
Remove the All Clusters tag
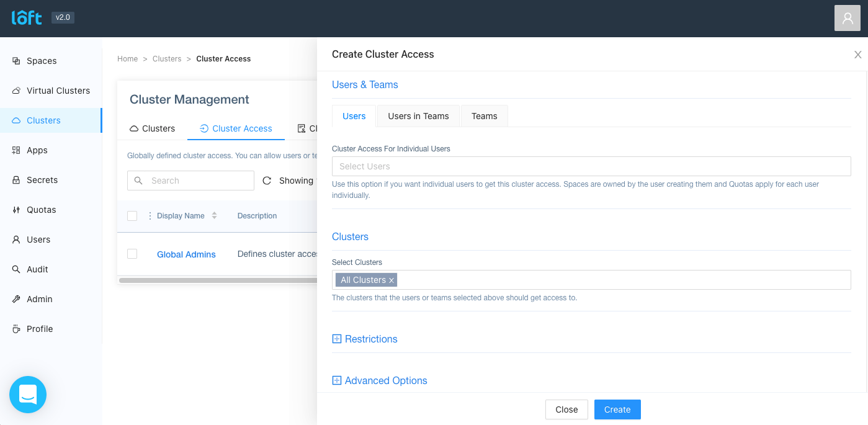tap(391, 280)
